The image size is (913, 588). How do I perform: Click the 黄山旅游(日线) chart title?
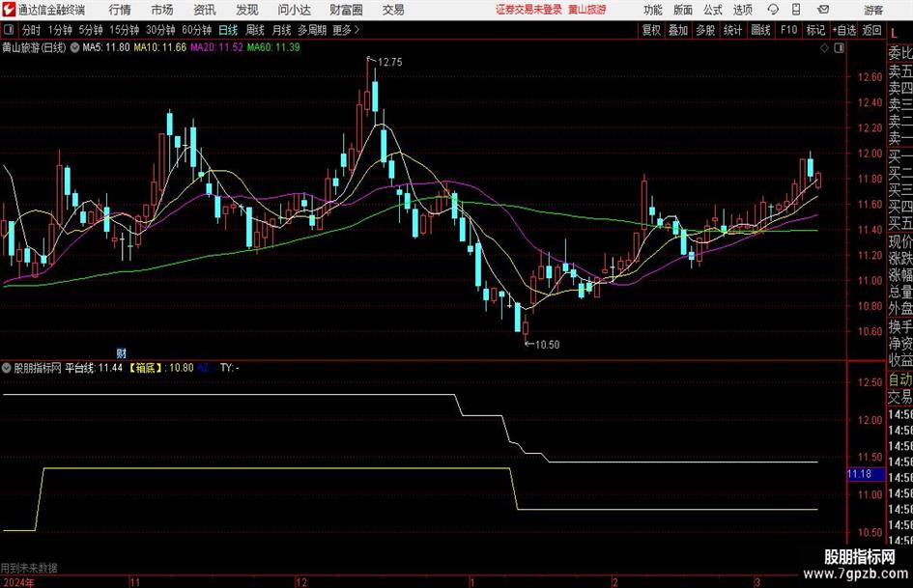35,47
